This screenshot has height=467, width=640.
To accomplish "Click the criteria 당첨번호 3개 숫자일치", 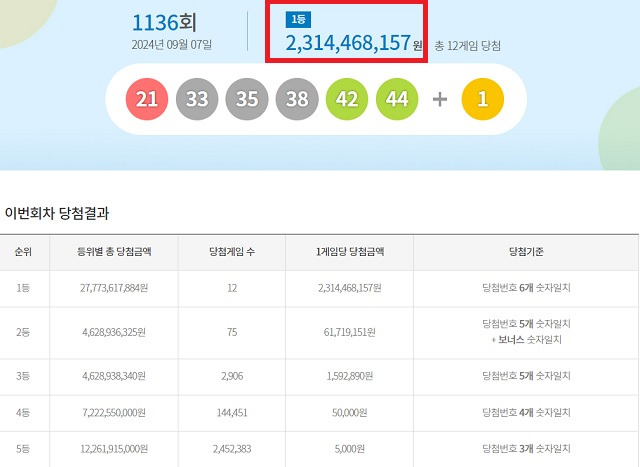I will pyautogui.click(x=526, y=449).
